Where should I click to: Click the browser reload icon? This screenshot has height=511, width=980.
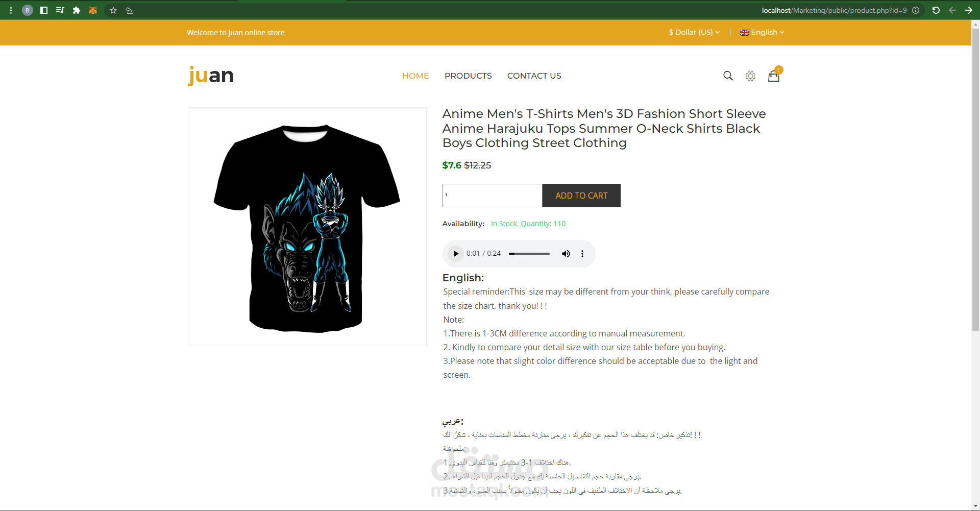[936, 10]
